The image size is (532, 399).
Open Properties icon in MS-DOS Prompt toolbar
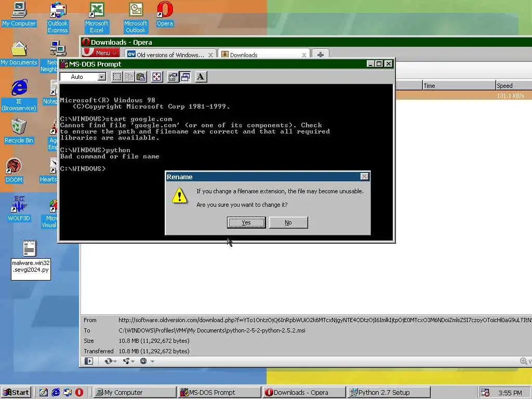pyautogui.click(x=173, y=77)
